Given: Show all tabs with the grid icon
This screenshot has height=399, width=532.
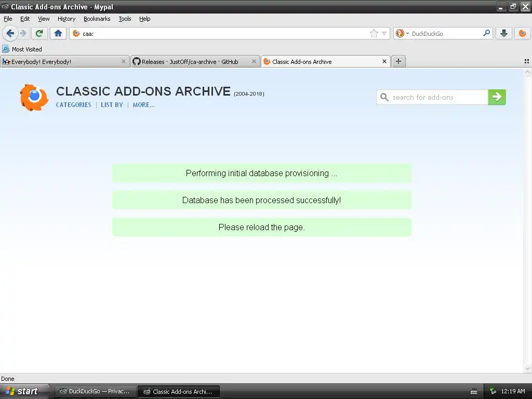Looking at the screenshot, I should pos(527,61).
